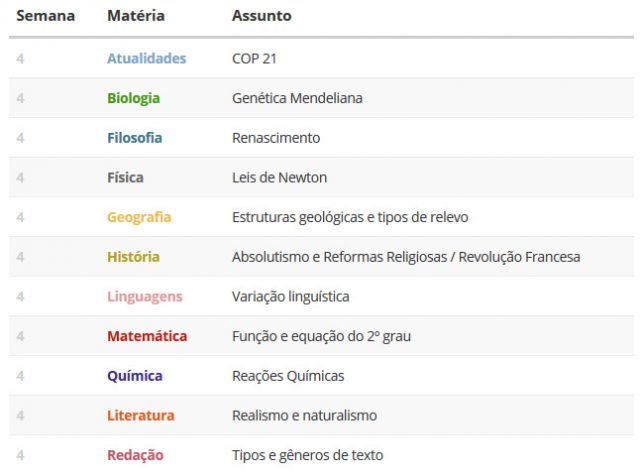Select the História subject link

[133, 257]
